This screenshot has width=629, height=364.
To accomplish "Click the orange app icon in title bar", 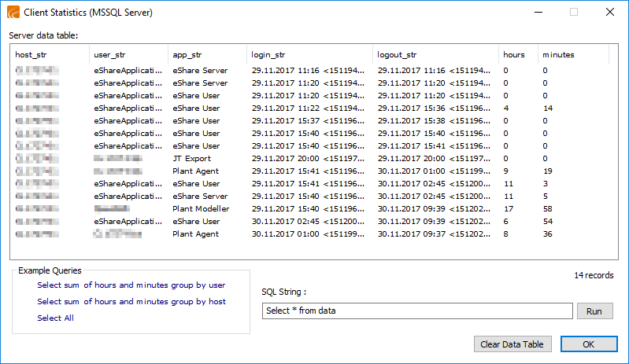I will [13, 13].
